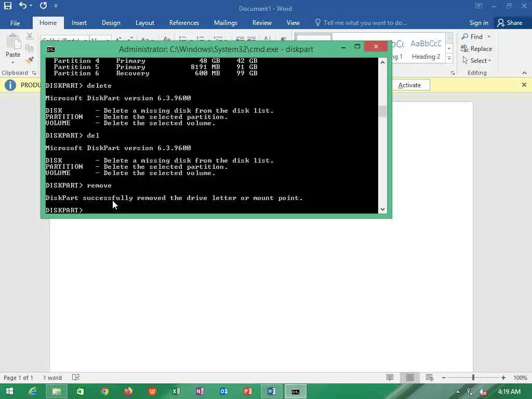The width and height of the screenshot is (532, 399).
Task: Open Clipboard pane launcher
Action: (x=34, y=73)
